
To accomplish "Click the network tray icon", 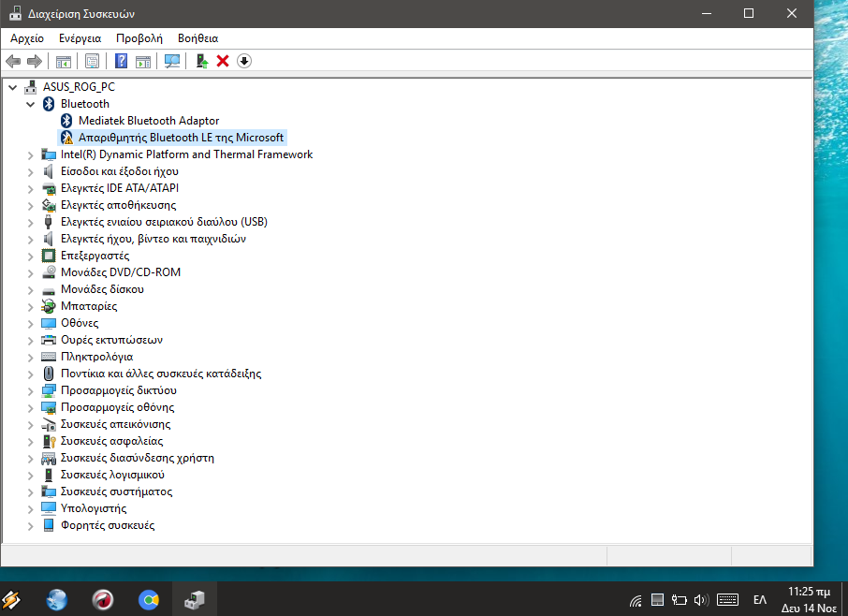I will pos(636,600).
